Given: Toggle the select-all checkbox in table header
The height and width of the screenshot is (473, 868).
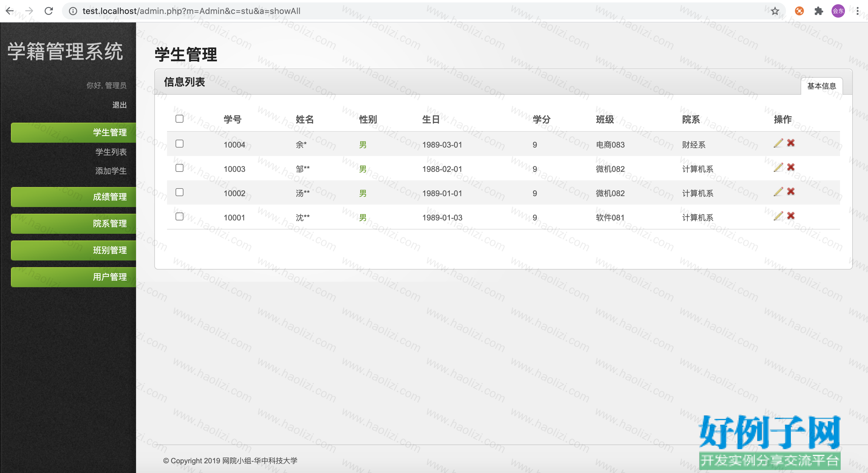Looking at the screenshot, I should (179, 119).
